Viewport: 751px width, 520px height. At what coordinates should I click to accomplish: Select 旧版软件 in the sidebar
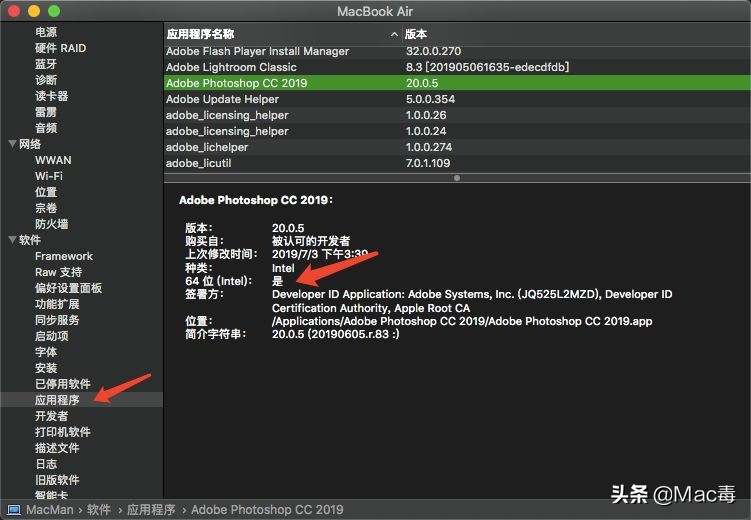[57, 480]
